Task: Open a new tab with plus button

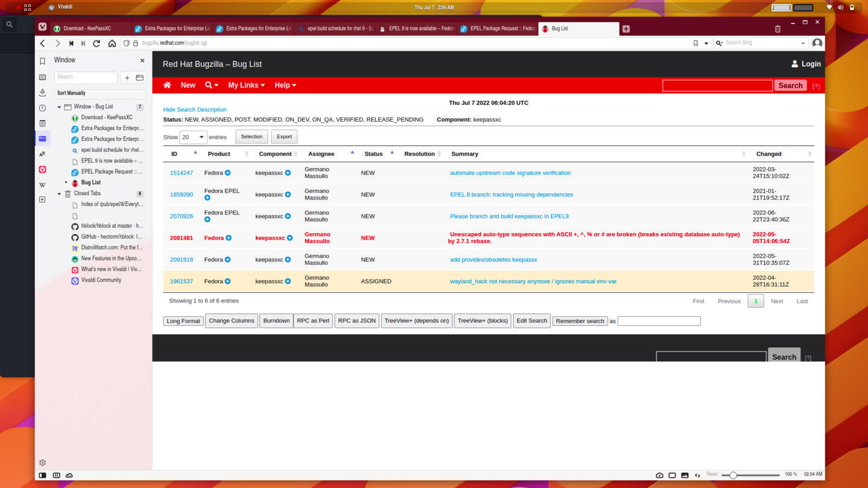Action: click(626, 28)
